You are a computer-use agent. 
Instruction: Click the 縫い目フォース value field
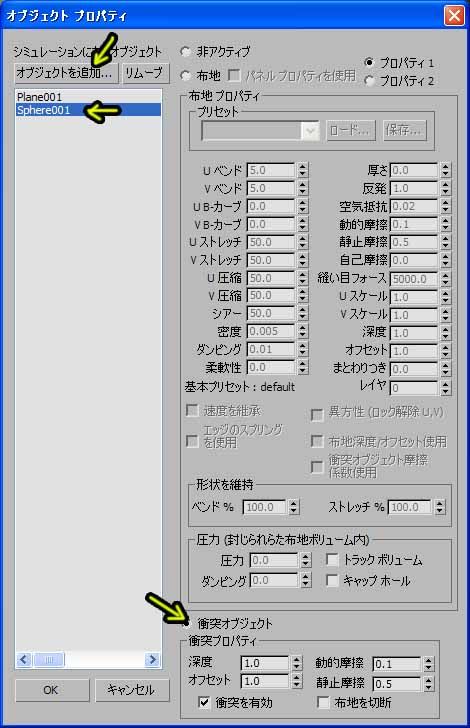click(414, 279)
